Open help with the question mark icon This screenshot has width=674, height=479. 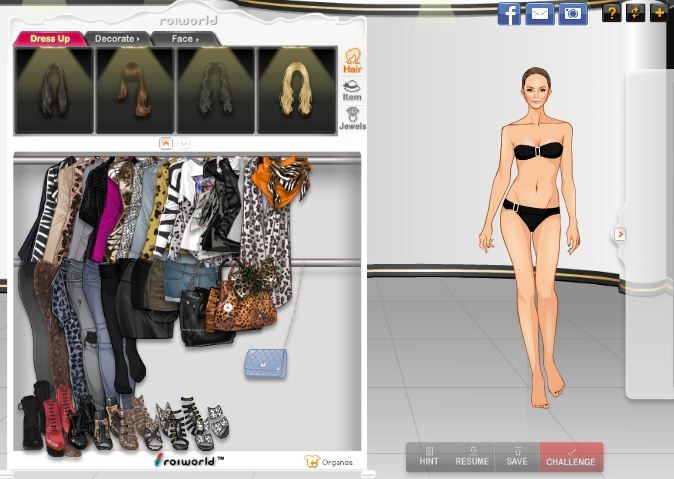click(611, 13)
